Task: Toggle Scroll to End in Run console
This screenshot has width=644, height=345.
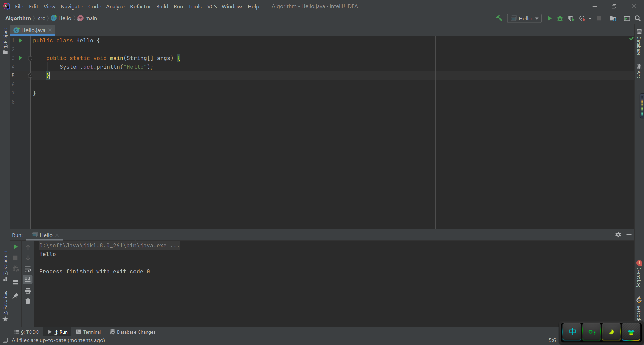Action: point(28,280)
